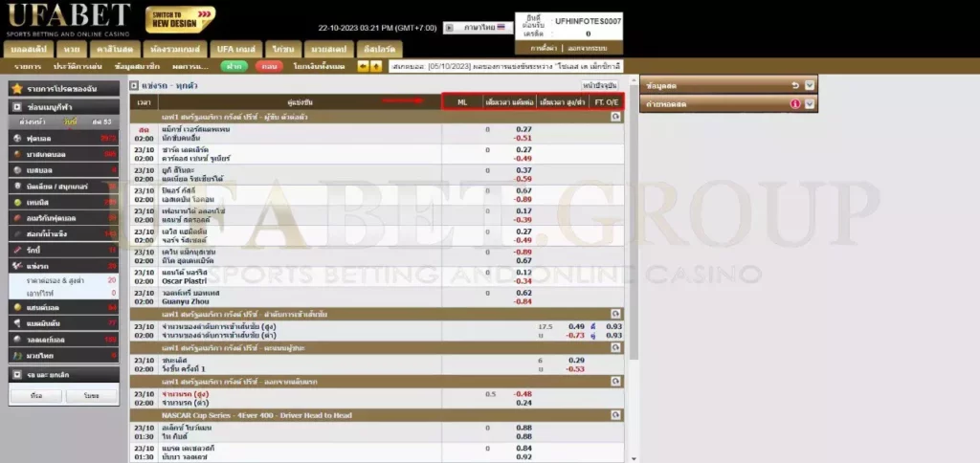The width and height of the screenshot is (980, 463).
Task: Click the ML column header
Action: (462, 101)
